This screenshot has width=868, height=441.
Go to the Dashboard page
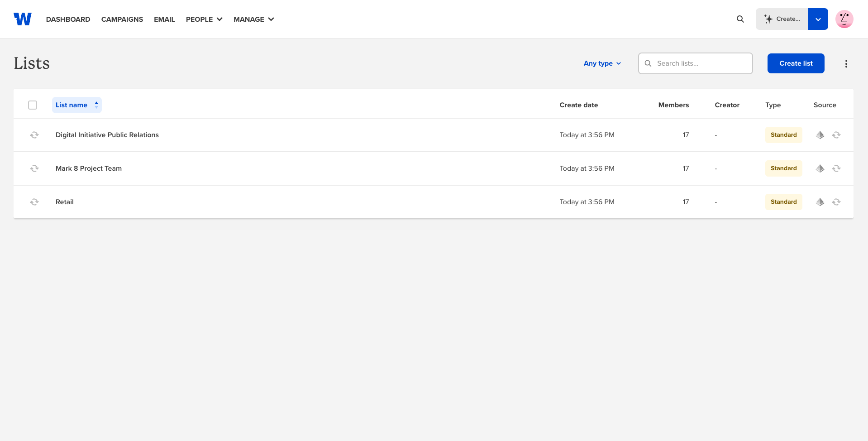(x=68, y=19)
